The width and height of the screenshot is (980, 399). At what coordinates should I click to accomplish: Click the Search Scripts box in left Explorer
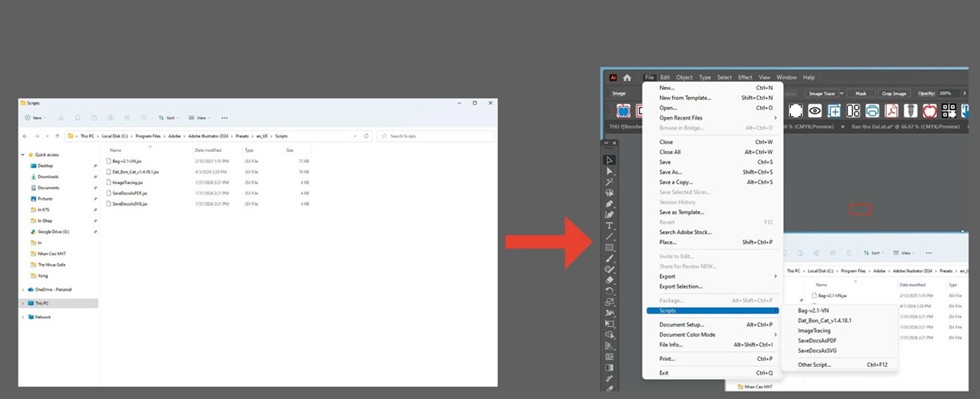click(434, 136)
